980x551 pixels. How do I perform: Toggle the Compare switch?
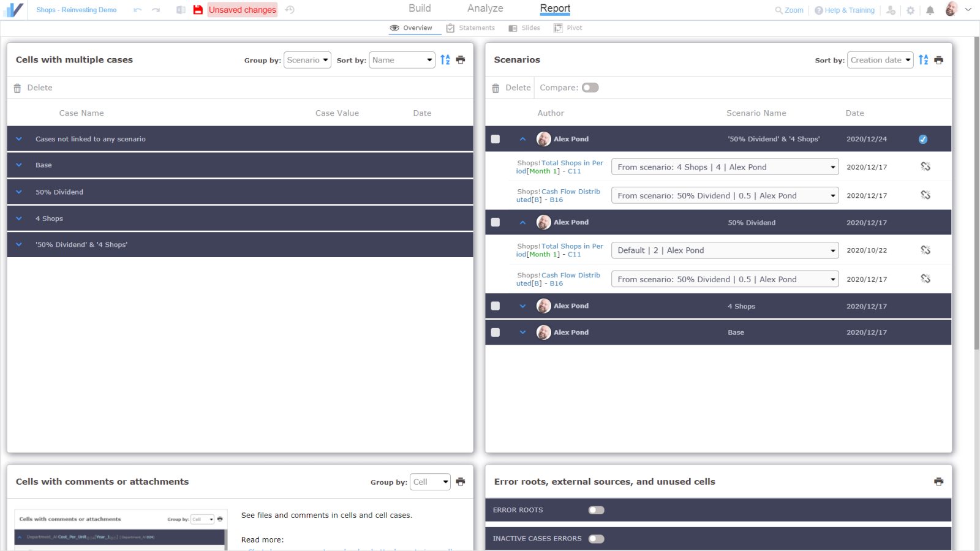tap(590, 88)
